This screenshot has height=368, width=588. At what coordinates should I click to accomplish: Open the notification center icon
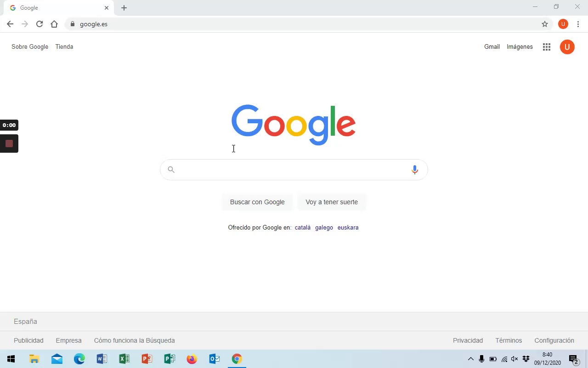click(x=573, y=359)
